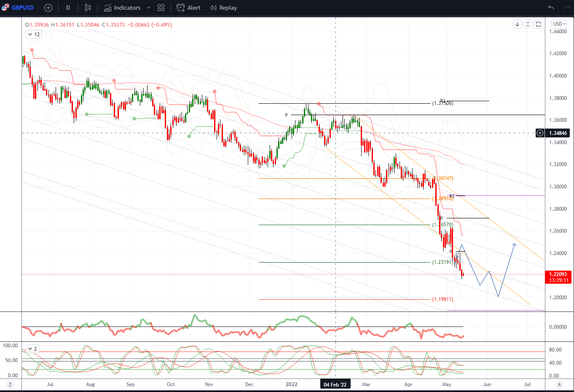The width and height of the screenshot is (574, 392).
Task: Click the Aug label on the time axis
Action: (x=90, y=384)
